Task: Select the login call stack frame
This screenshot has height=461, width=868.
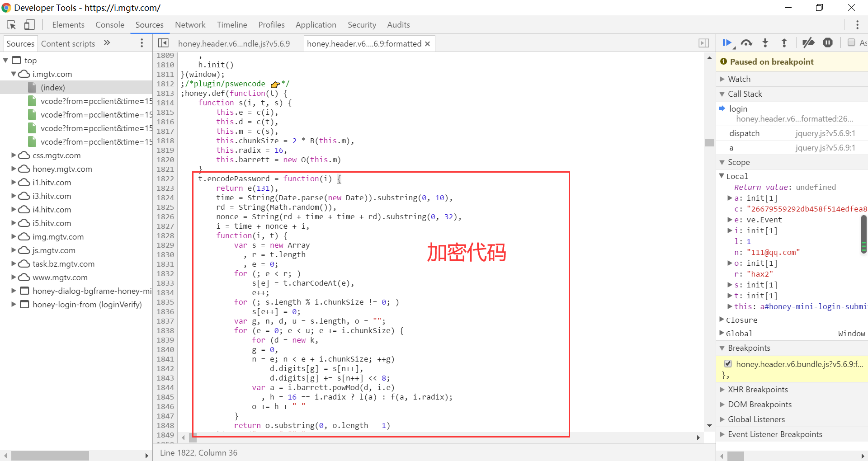Action: [x=792, y=113]
